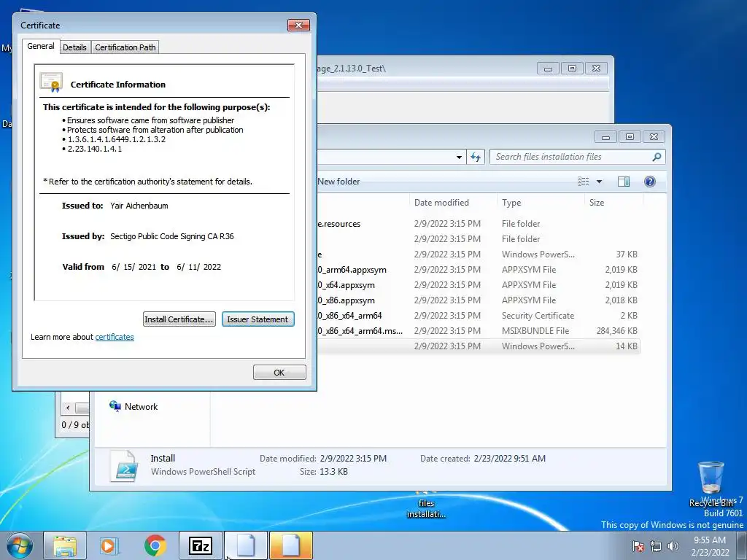This screenshot has width=747, height=560.
Task: Open Explorer help icon
Action: tap(650, 182)
